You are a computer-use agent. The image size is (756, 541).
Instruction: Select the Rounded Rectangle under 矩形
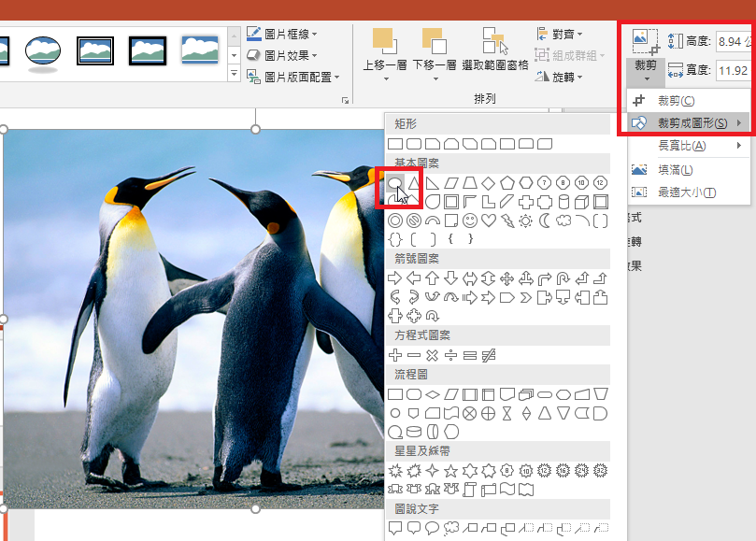[x=414, y=144]
